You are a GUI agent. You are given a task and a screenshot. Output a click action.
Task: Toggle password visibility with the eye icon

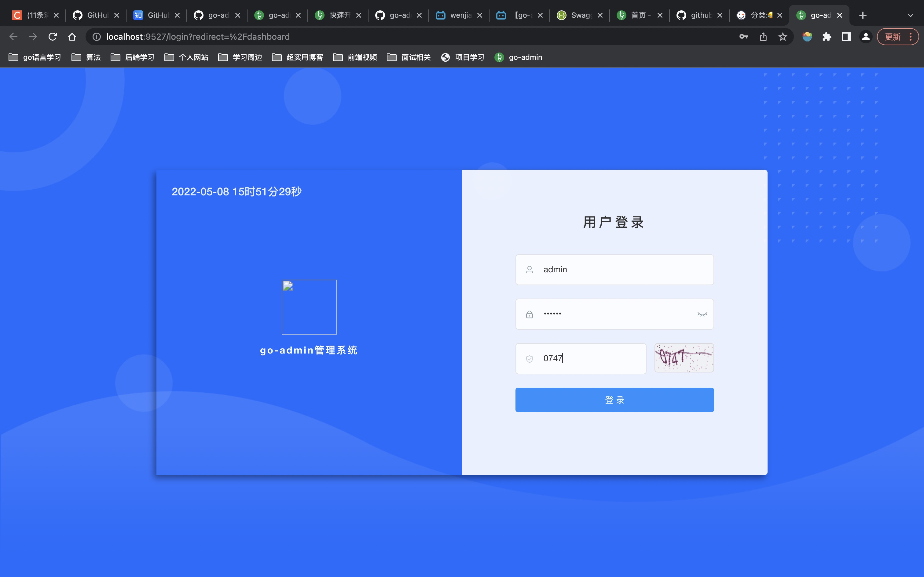[702, 314]
